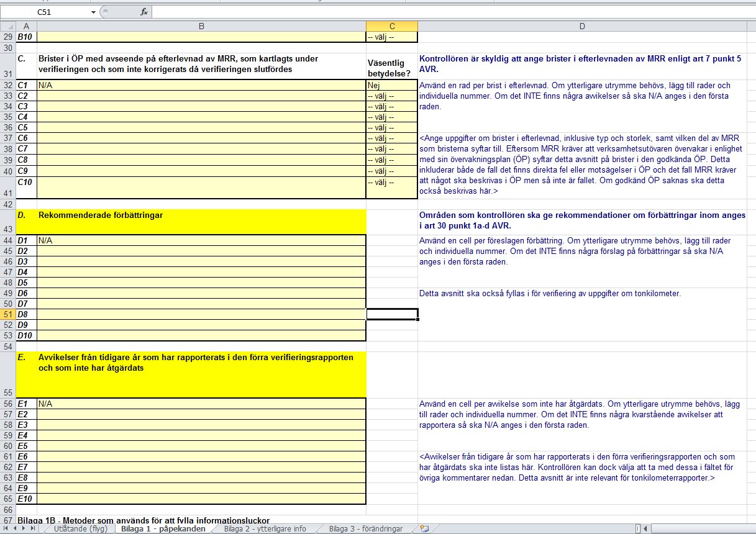The width and height of the screenshot is (756, 534).
Task: Click the 'Avvikelser från tidigare år' heading cell
Action: (202, 374)
